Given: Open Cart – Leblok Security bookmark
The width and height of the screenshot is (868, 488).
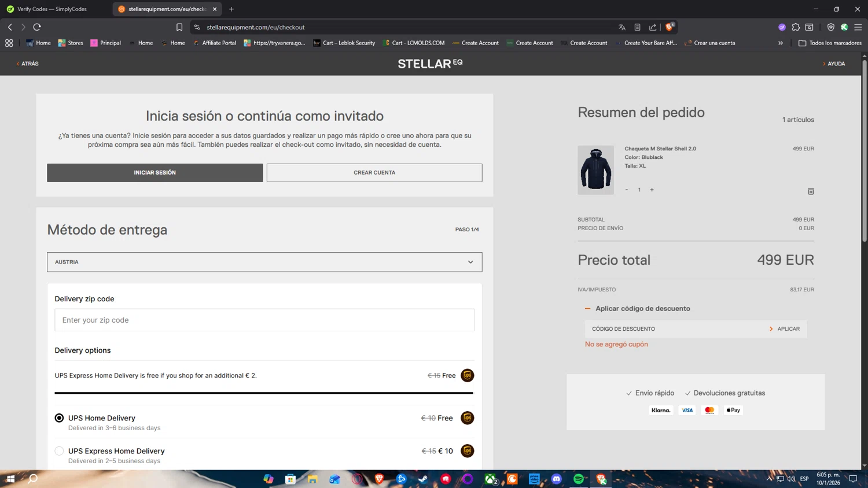Looking at the screenshot, I should point(344,43).
